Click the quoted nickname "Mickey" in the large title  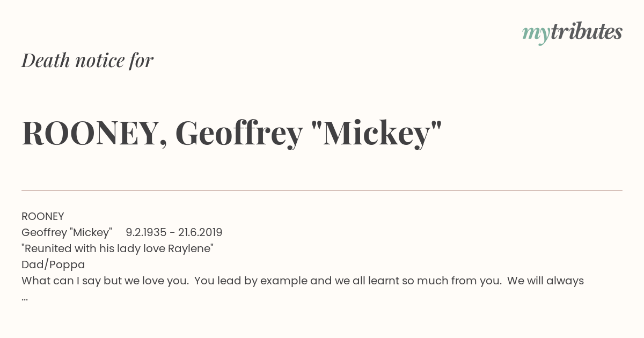[376, 133]
